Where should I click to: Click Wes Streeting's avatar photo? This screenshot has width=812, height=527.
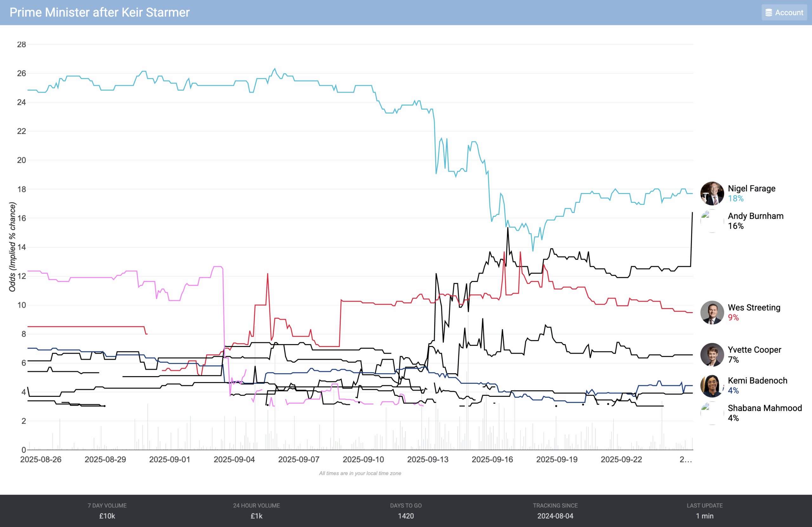coord(712,312)
